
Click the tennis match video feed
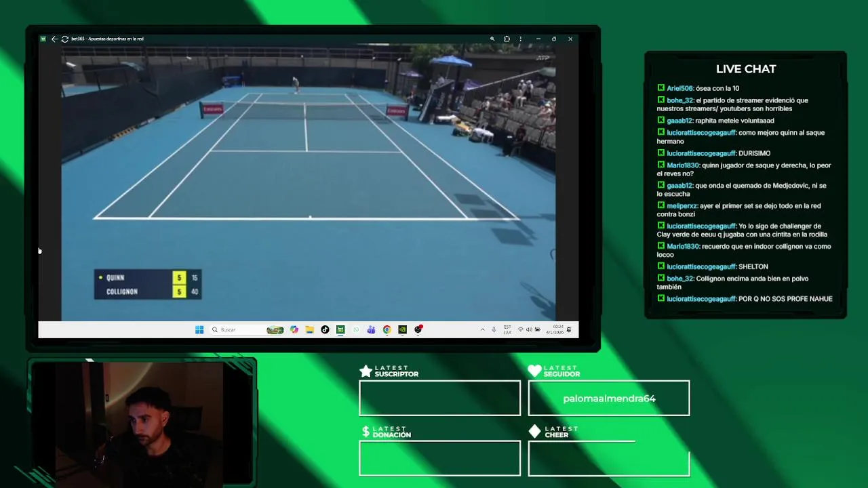coord(309,182)
